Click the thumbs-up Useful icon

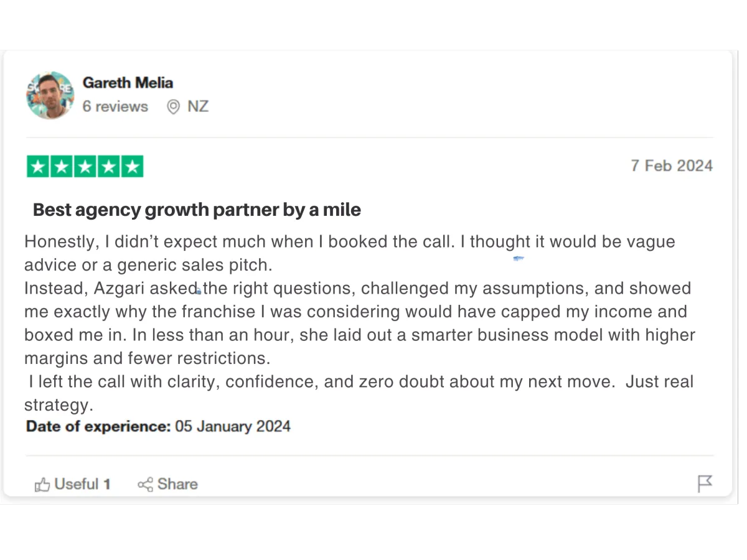tap(42, 484)
